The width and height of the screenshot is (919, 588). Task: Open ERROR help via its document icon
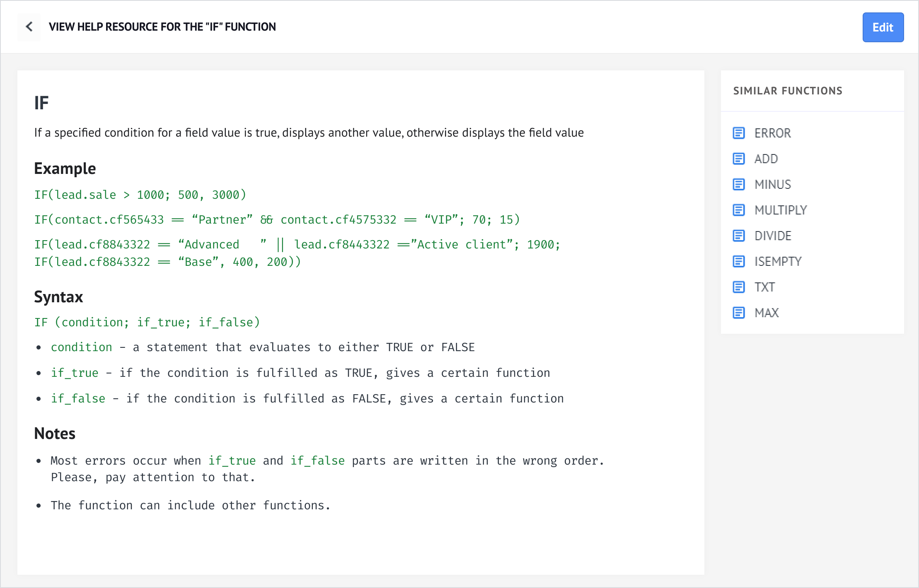click(739, 133)
